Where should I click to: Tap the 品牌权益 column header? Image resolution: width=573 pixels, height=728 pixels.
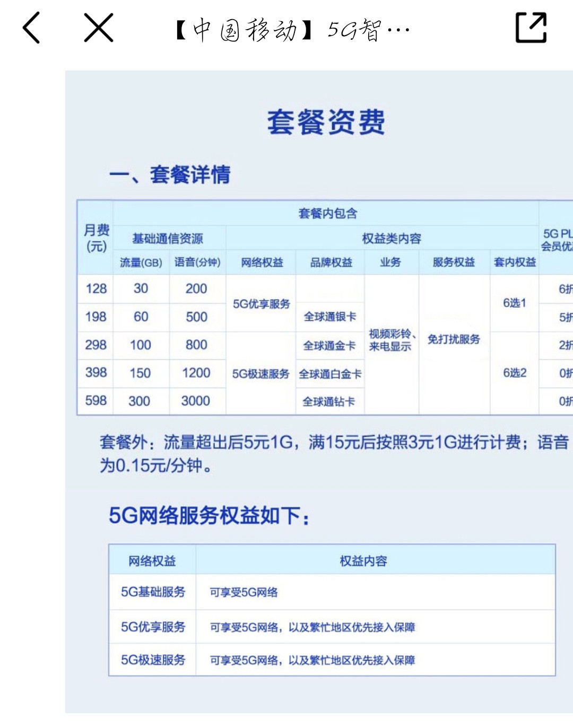pyautogui.click(x=331, y=262)
